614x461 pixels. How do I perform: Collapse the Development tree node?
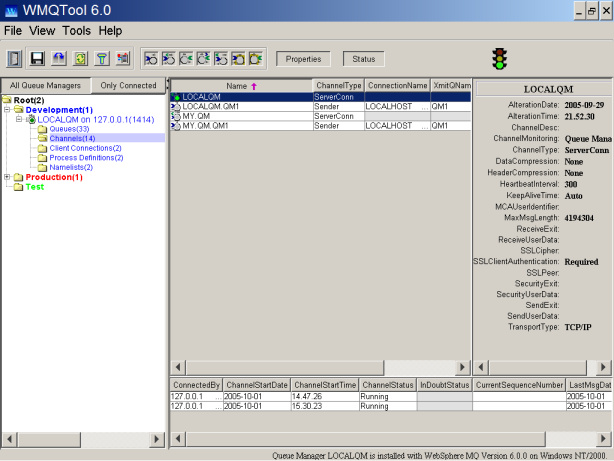click(7, 110)
